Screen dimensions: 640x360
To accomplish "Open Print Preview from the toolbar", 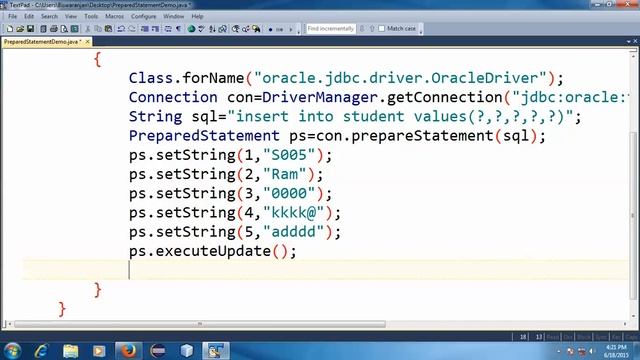I will [64, 29].
